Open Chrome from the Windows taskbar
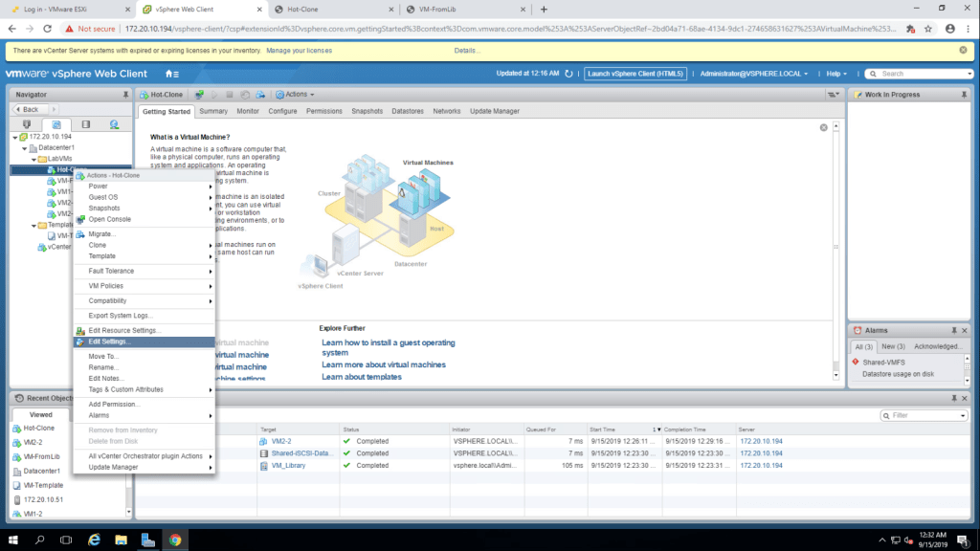 [x=175, y=540]
